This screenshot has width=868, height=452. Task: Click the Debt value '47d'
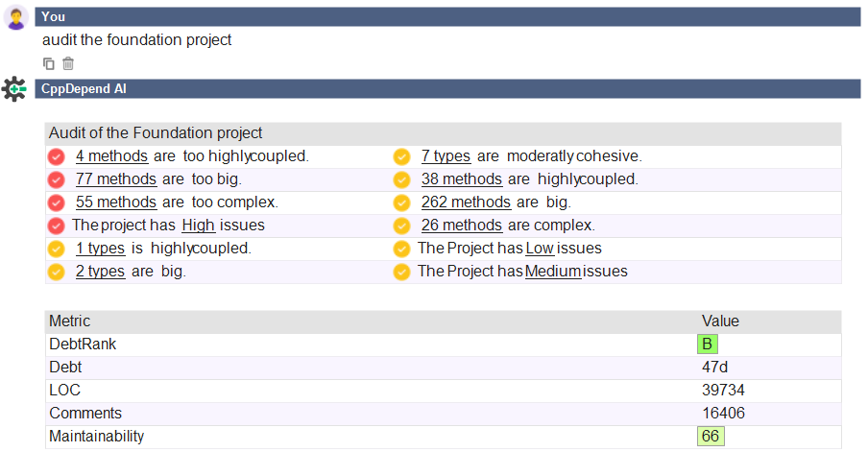(714, 367)
